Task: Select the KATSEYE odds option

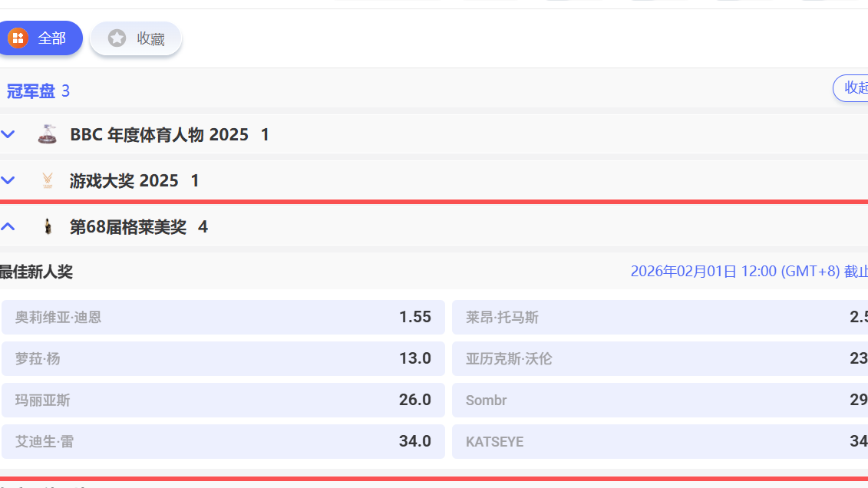Action: 660,441
